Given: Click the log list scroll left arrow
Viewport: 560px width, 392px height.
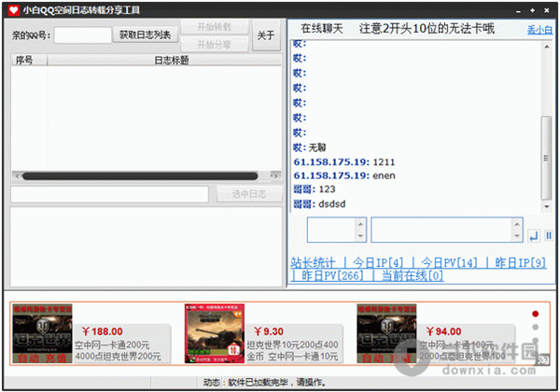Looking at the screenshot, I should 17,176.
